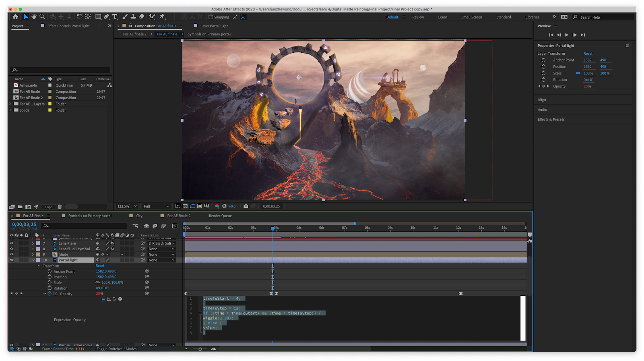Open the Full resolution dropdown
The image size is (644, 361).
click(156, 206)
